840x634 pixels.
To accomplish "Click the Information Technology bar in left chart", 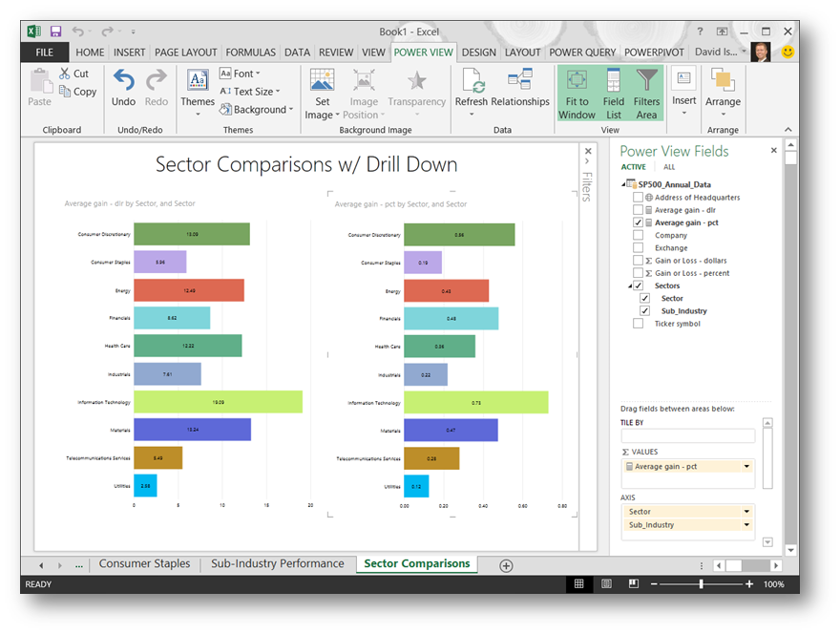I will [x=218, y=402].
